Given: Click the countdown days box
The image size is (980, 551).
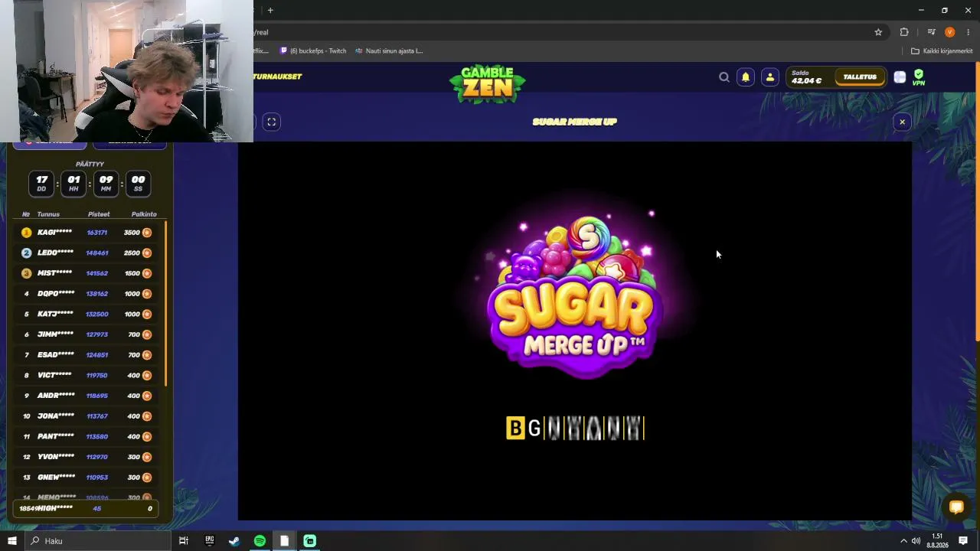Looking at the screenshot, I should (x=41, y=184).
